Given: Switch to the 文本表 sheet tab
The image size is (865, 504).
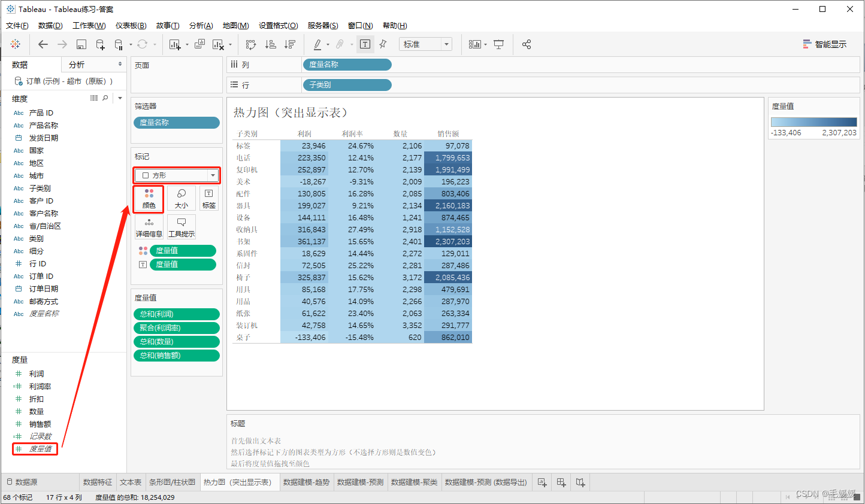Looking at the screenshot, I should (x=131, y=482).
